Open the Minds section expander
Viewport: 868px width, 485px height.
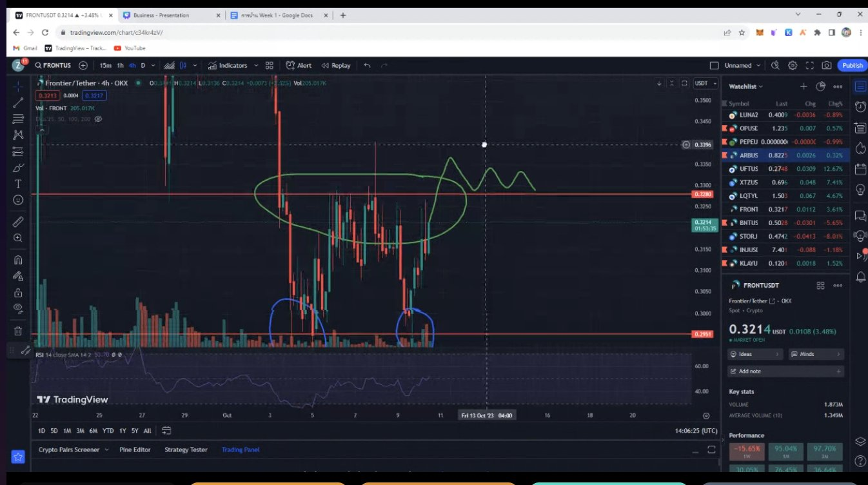tap(816, 354)
